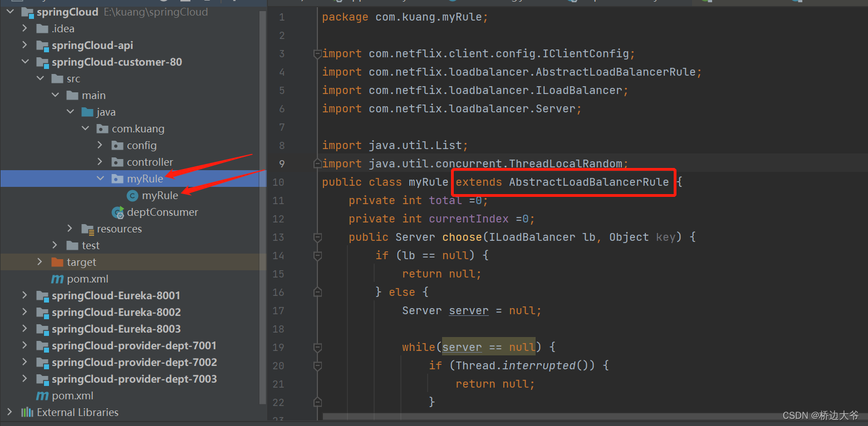The width and height of the screenshot is (868, 426).
Task: Select the myRule package row
Action: tap(133, 179)
